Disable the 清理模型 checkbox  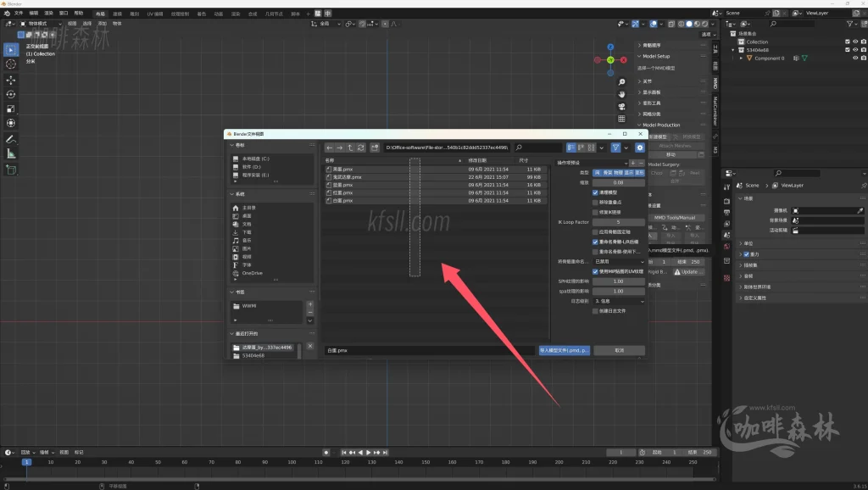point(595,192)
